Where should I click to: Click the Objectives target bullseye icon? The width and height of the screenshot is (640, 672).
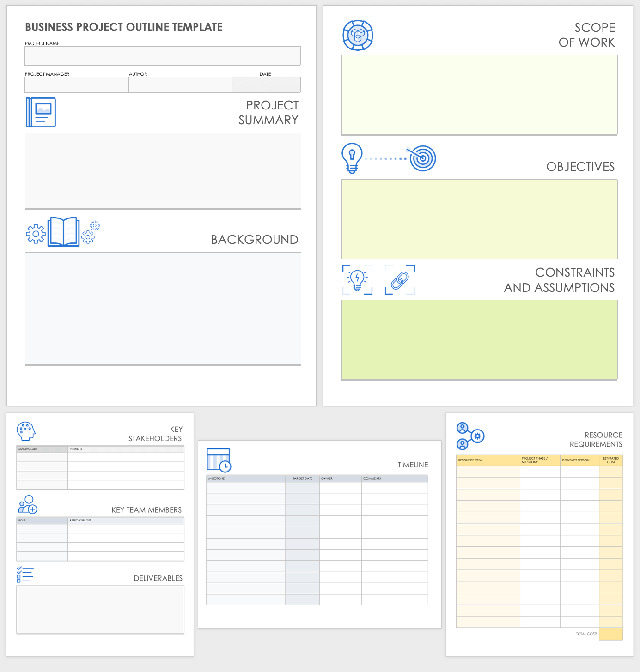[422, 158]
